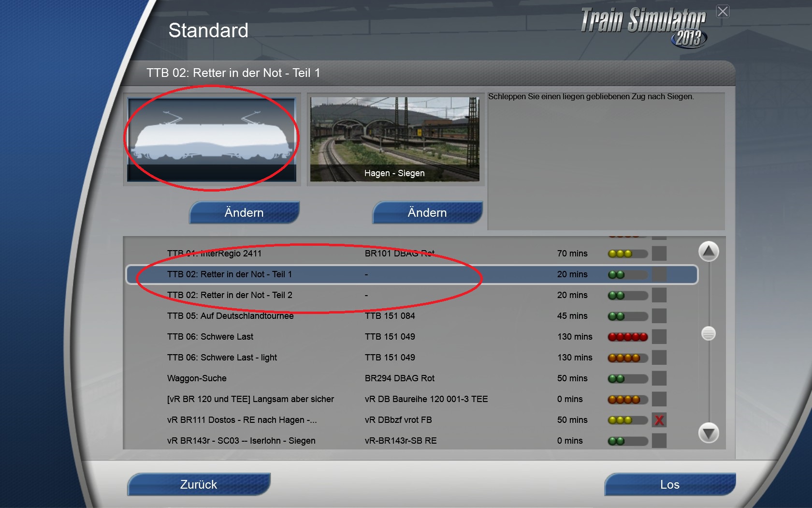Viewport: 812px width, 508px height.
Task: Click Ändern below the locomotive image
Action: (x=244, y=213)
